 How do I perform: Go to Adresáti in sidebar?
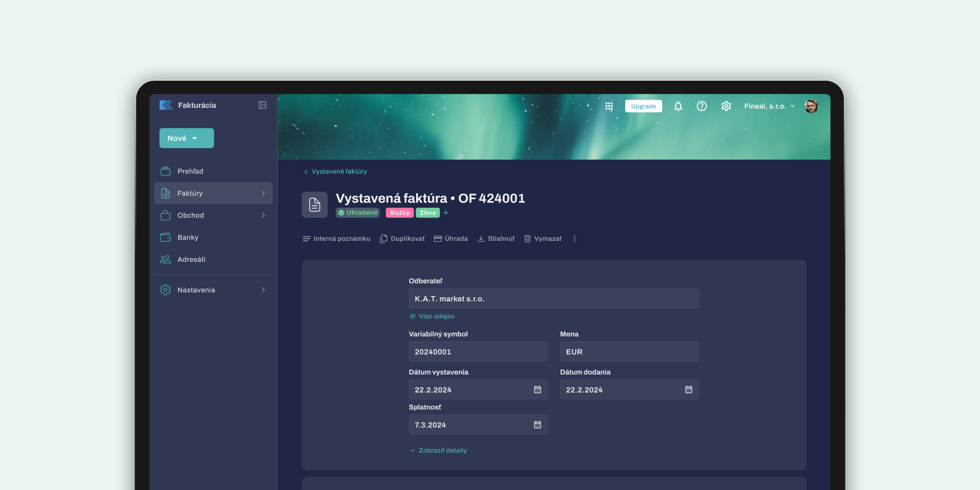[191, 259]
